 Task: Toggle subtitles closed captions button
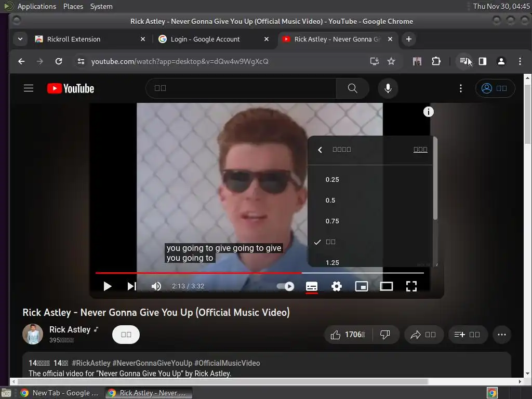point(312,286)
